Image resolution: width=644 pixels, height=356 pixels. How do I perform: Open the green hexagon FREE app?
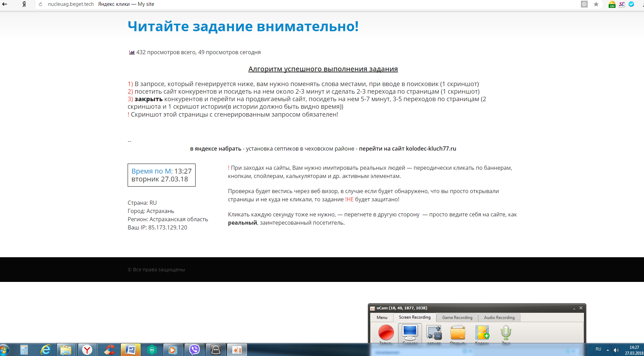[152, 350]
